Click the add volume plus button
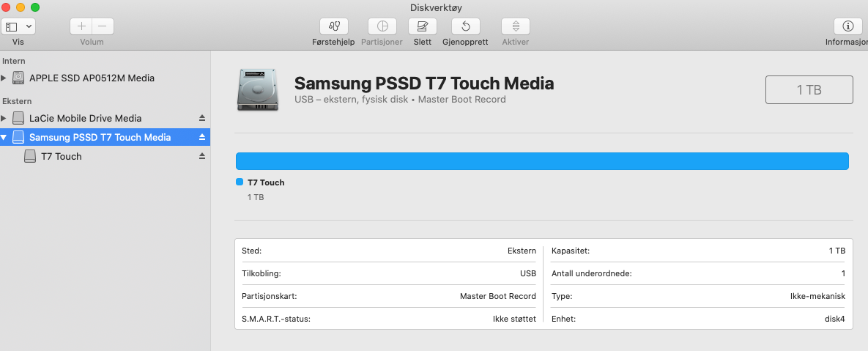This screenshot has width=868, height=351. 81,26
